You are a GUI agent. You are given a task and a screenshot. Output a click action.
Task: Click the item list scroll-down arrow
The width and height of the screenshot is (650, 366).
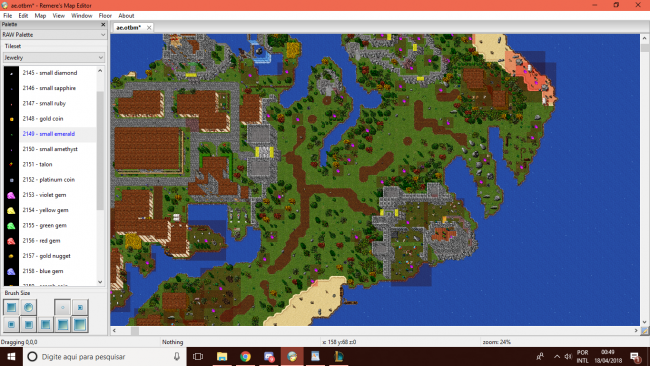coord(100,282)
